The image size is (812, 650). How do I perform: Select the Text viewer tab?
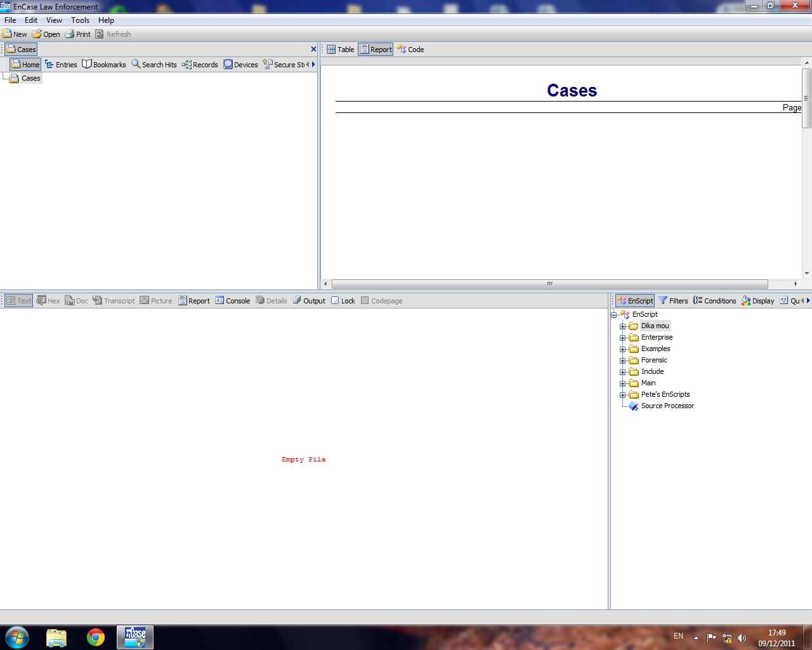[x=18, y=301]
